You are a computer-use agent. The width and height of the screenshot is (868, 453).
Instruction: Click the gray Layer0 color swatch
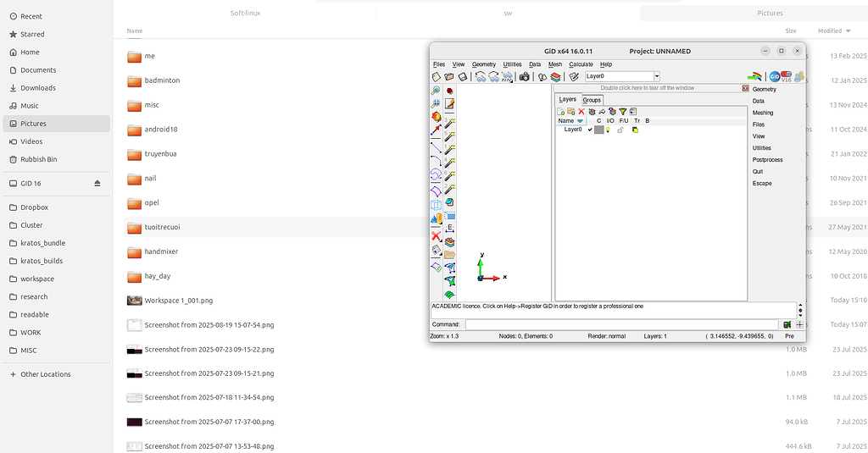598,130
